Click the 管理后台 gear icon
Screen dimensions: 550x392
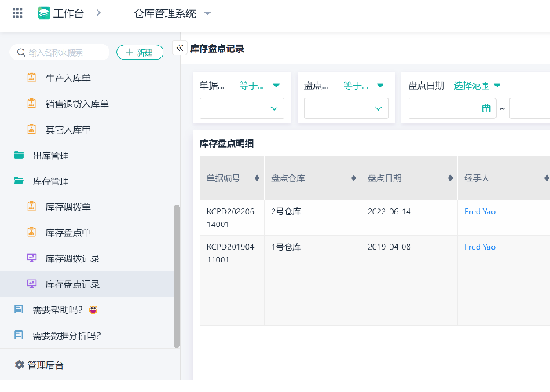click(20, 365)
